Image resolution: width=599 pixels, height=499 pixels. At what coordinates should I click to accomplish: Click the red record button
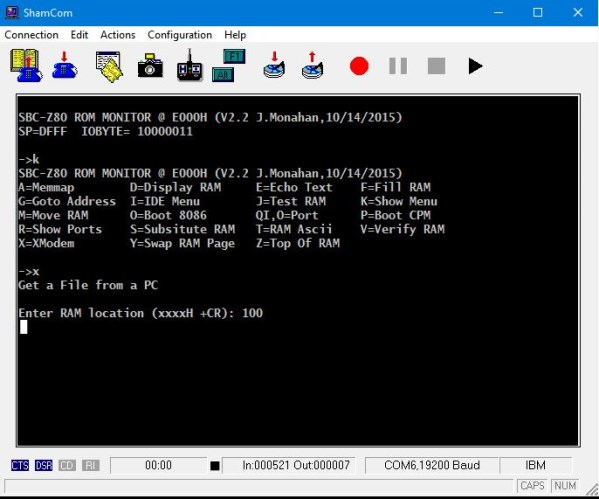359,66
